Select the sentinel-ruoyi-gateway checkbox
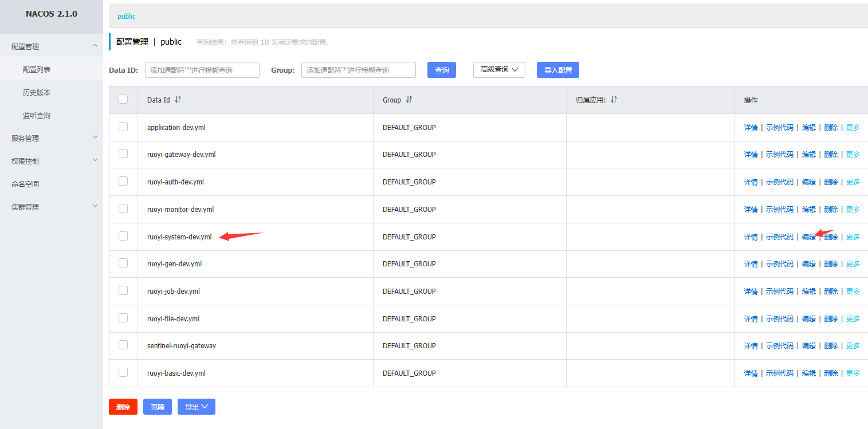This screenshot has width=868, height=429. click(123, 345)
